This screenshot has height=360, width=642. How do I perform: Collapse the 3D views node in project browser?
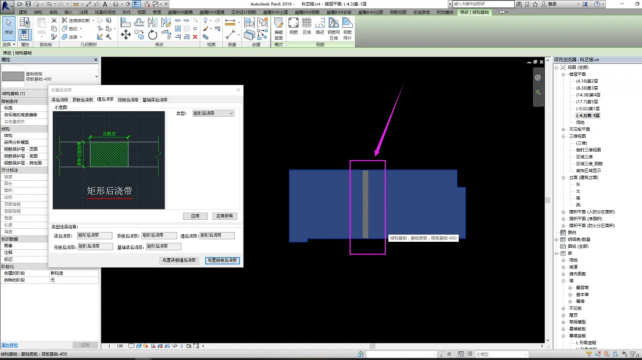[563, 136]
